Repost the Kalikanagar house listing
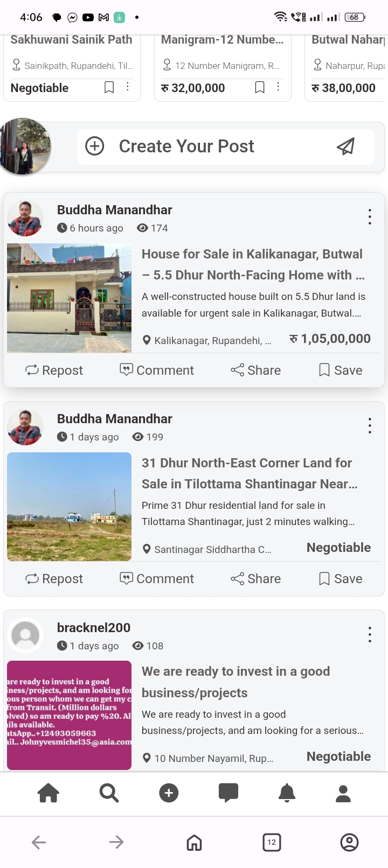This screenshot has height=868, width=388. click(54, 370)
